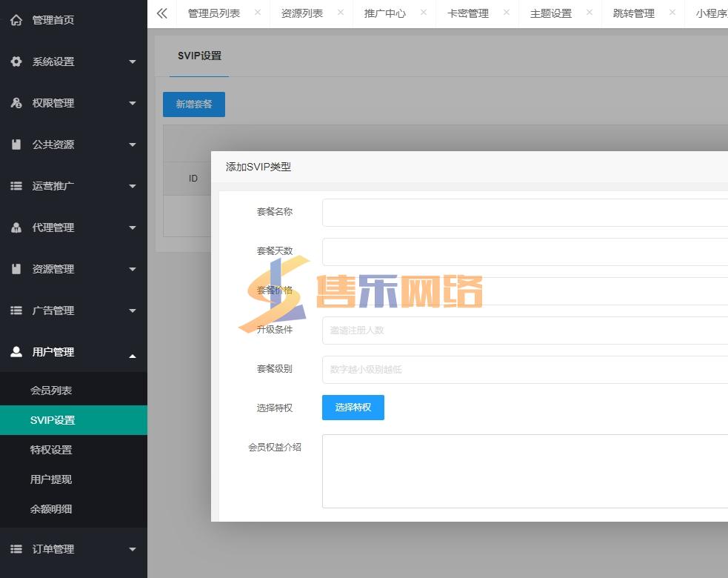Click the gear icon for 系统设置
Viewport: 728px width, 578px height.
pos(16,62)
